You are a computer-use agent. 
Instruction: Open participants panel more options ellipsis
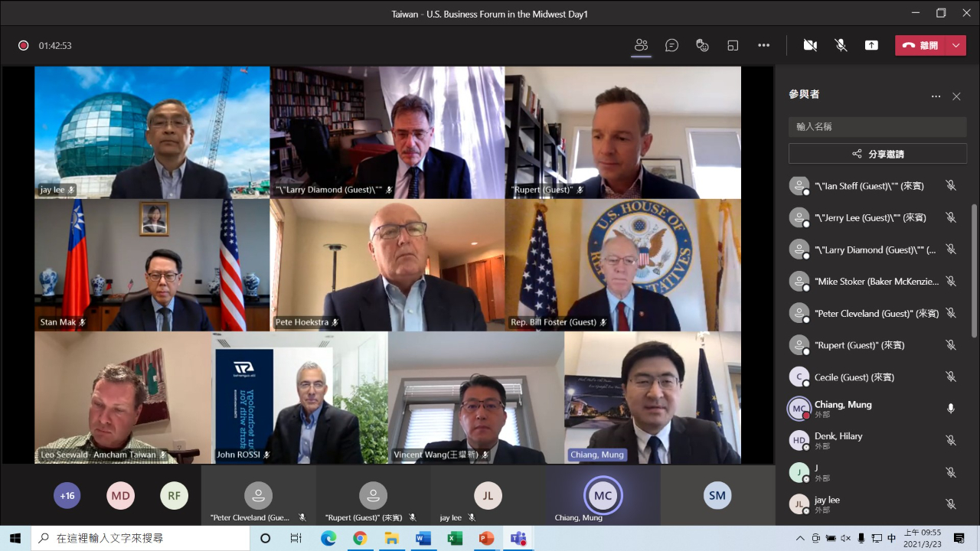coord(936,96)
